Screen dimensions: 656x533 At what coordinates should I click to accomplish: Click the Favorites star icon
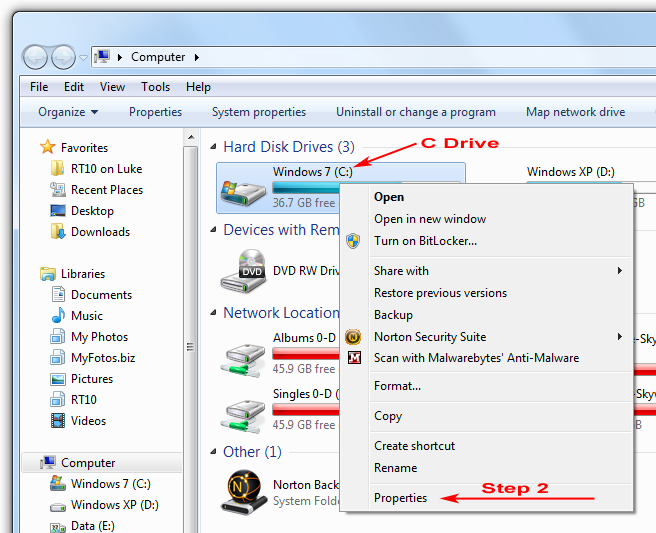click(47, 147)
